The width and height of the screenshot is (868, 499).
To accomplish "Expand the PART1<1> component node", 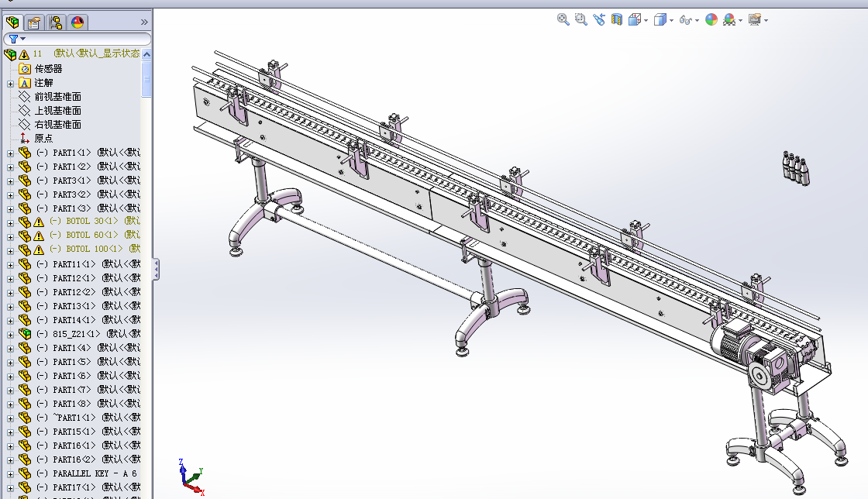I will click(x=10, y=153).
